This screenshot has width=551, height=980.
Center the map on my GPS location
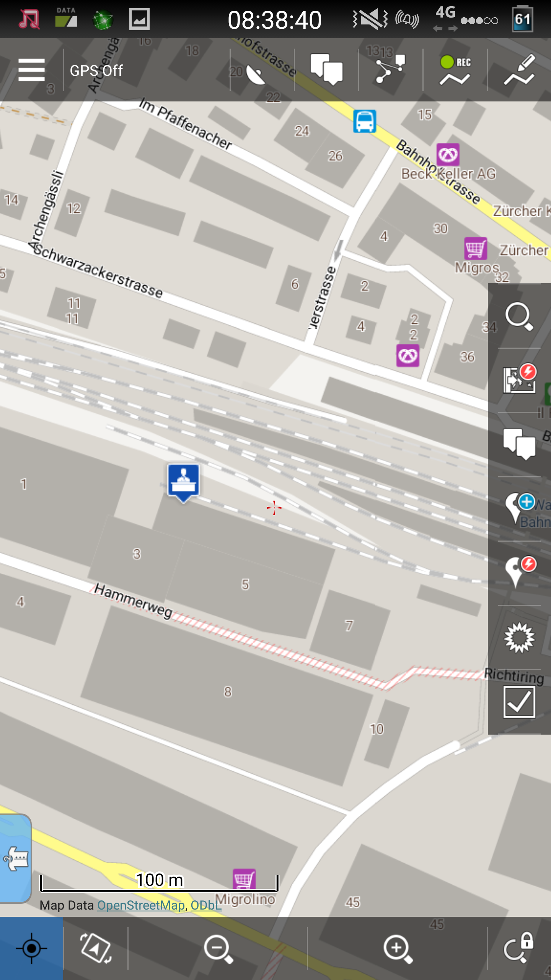point(31,948)
